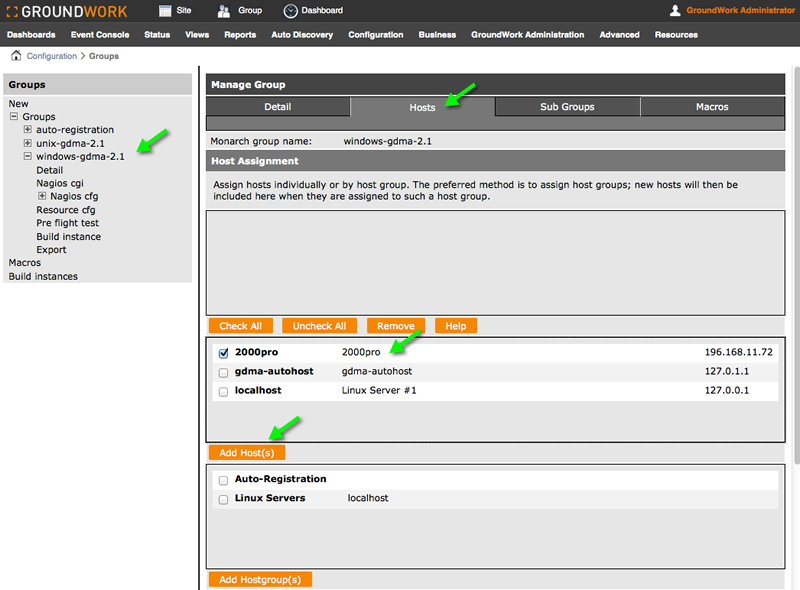
Task: Expand the unix-gdma-2.1 group
Action: 28,143
